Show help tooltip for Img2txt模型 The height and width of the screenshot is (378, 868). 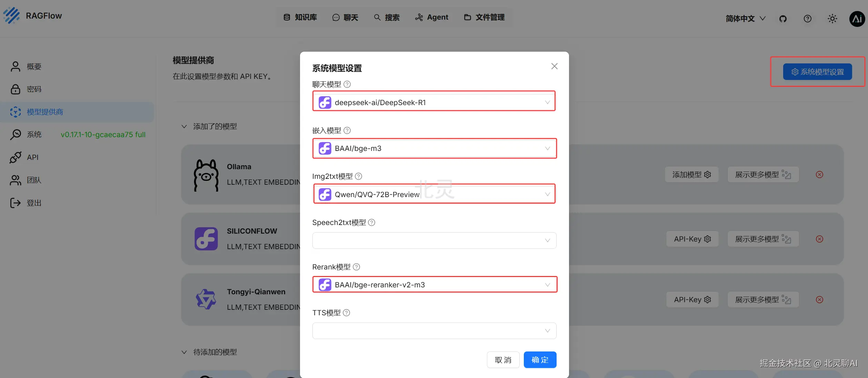pos(359,176)
